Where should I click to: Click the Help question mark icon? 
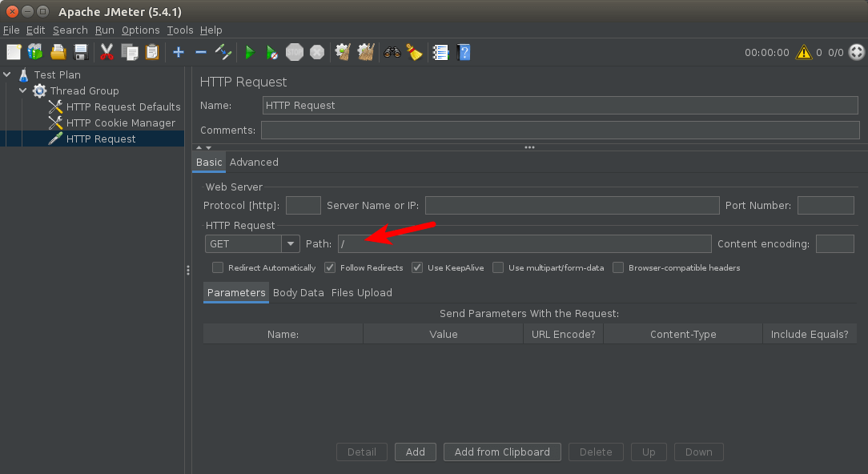463,52
